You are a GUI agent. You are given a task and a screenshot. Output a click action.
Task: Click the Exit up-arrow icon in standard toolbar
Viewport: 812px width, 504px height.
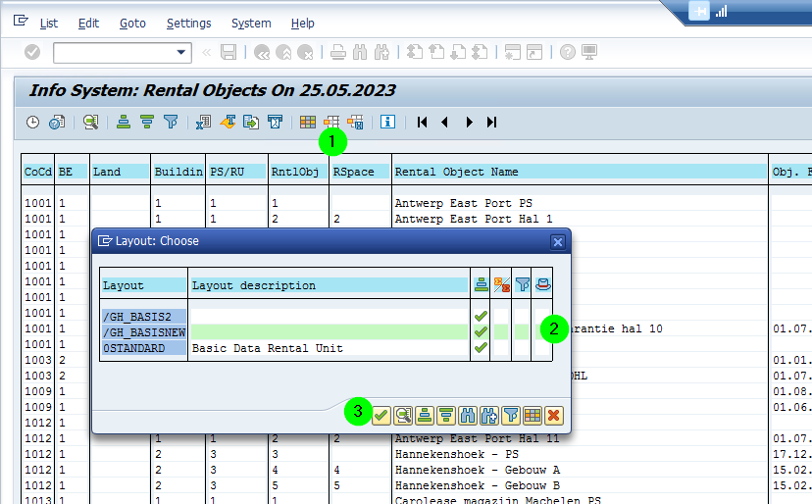tap(283, 52)
